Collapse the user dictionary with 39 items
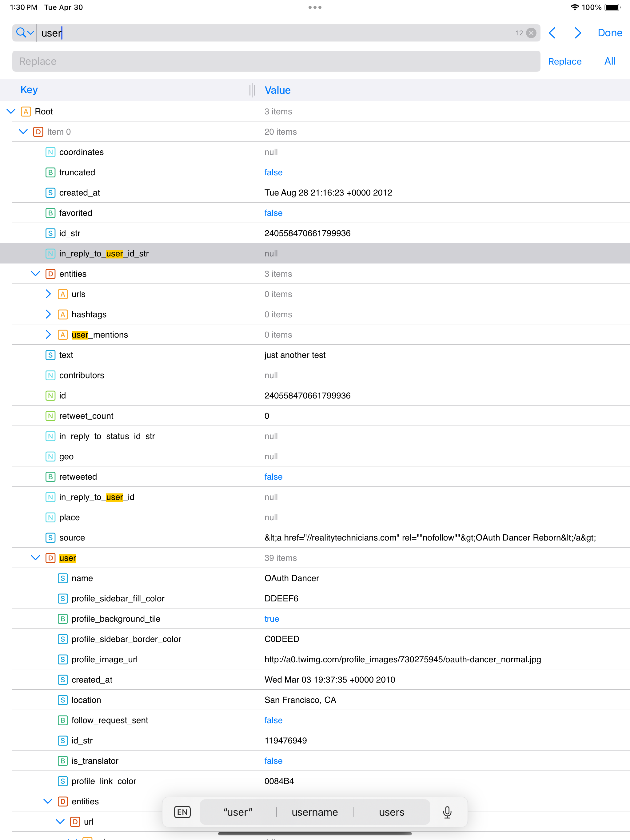Image resolution: width=630 pixels, height=840 pixels. pos(35,558)
